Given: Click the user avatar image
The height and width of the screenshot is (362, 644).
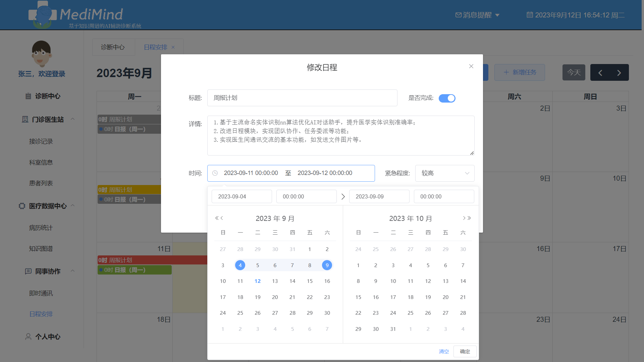Looking at the screenshot, I should pyautogui.click(x=41, y=54).
